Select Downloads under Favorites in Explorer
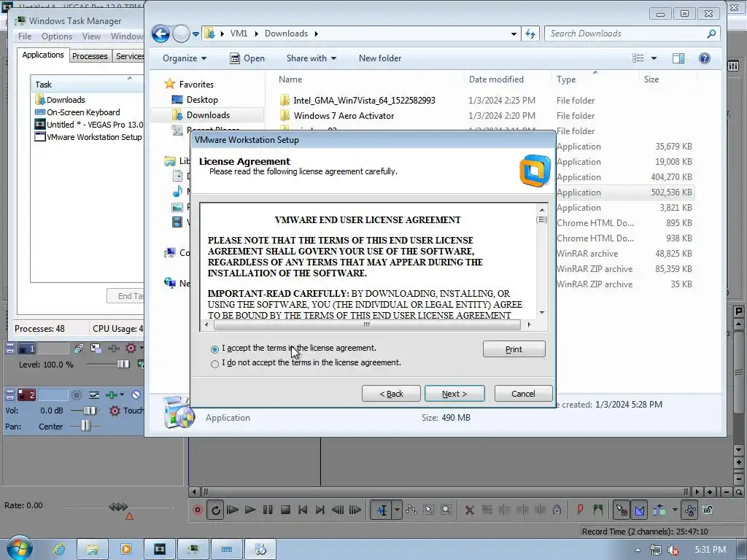Screen dimensions: 747x560 coord(208,115)
